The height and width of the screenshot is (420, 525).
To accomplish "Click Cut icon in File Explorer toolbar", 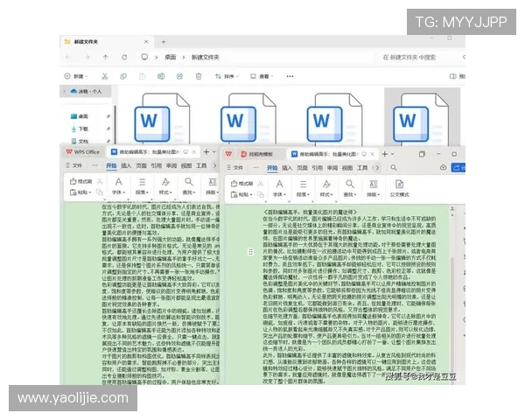I will pyautogui.click(x=105, y=76).
